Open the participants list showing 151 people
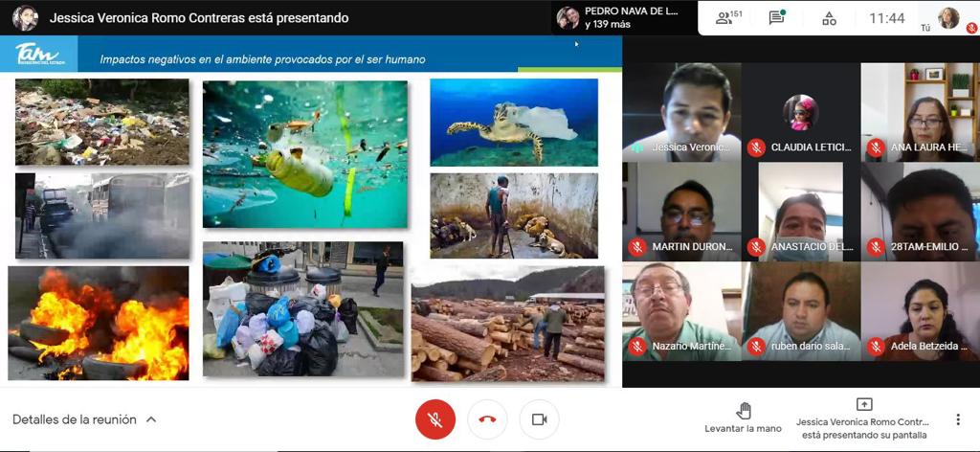The height and width of the screenshot is (452, 980). (x=729, y=18)
